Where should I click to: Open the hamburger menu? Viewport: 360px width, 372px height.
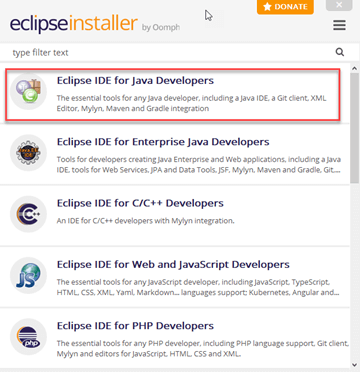[339, 25]
